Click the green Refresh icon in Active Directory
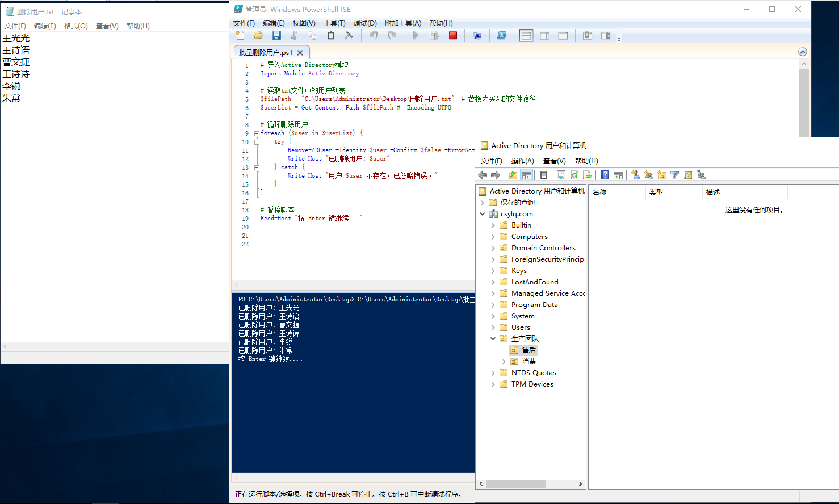This screenshot has width=839, height=504. point(574,175)
